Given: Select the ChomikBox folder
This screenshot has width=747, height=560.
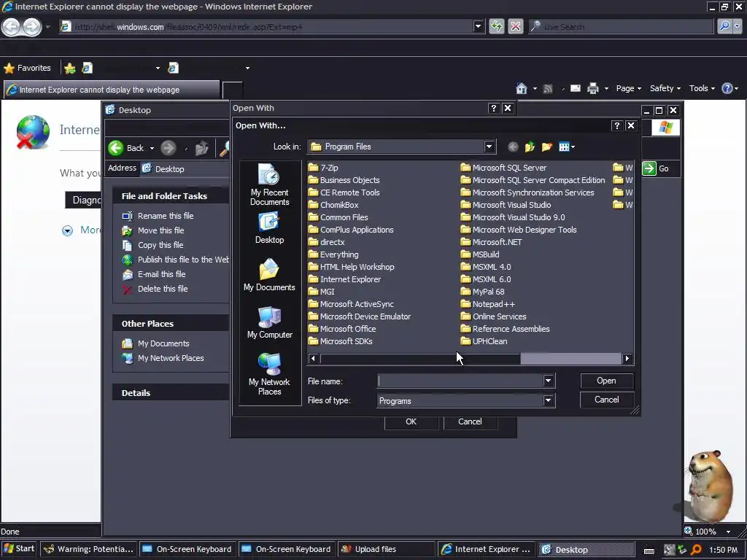Looking at the screenshot, I should tap(333, 205).
